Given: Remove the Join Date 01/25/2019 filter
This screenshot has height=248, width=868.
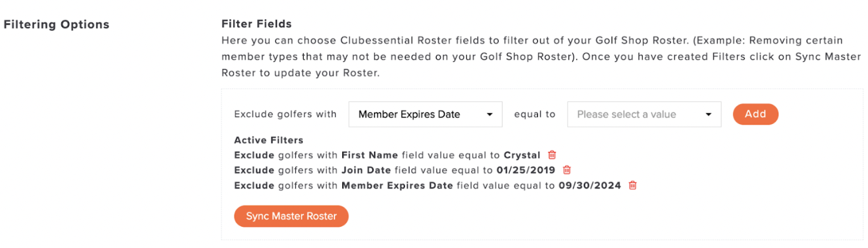Looking at the screenshot, I should point(566,170).
